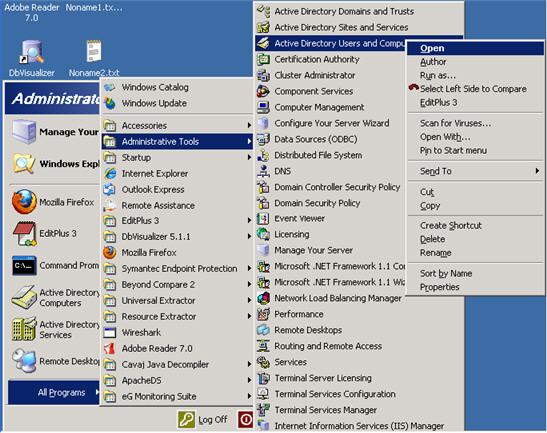Click the Windows Update globe icon

110,103
